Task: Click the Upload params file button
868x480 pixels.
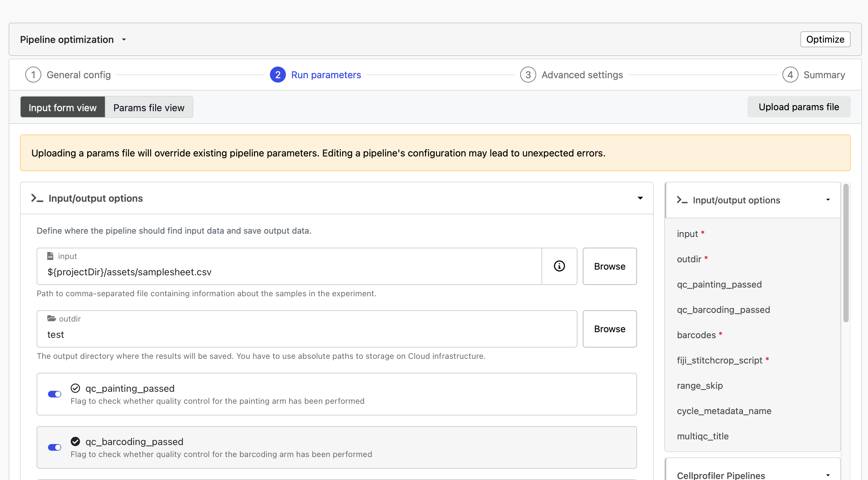Action: tap(798, 107)
